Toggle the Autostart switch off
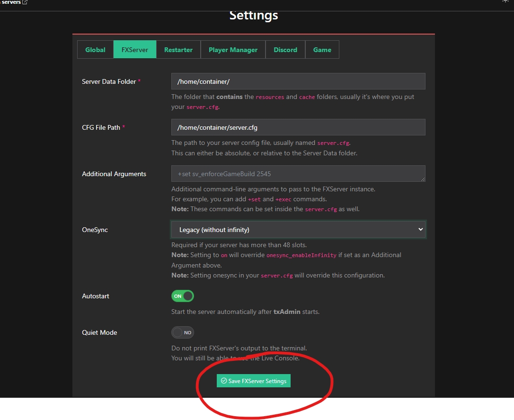The image size is (514, 420). tap(183, 296)
